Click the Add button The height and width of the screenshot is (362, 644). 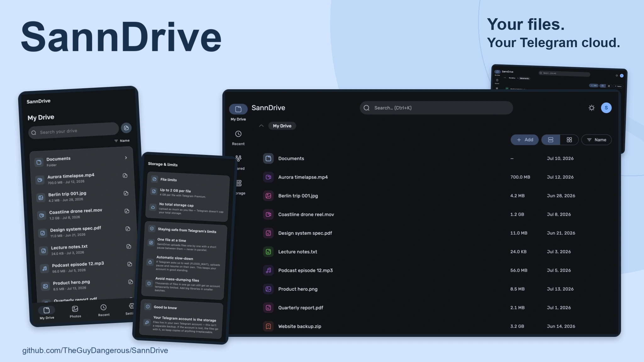click(524, 140)
